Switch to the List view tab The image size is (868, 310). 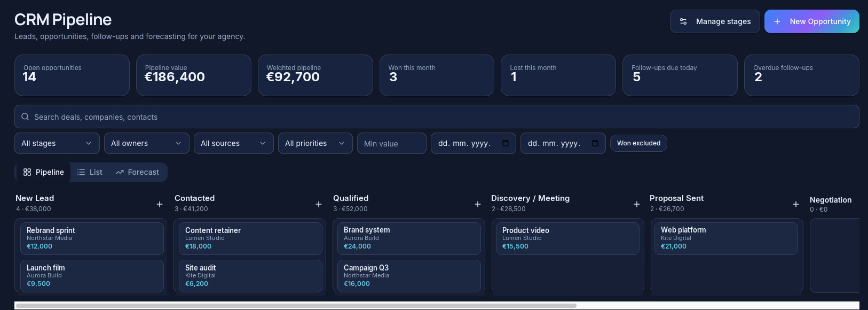coord(90,172)
